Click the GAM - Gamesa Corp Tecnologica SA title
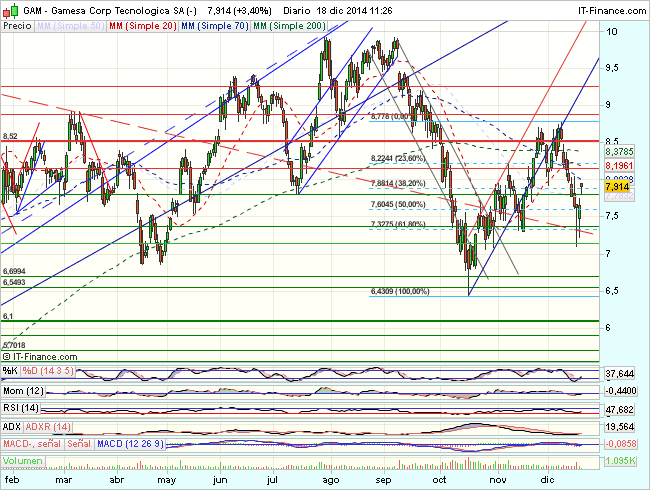This screenshot has width=650, height=490. tap(110, 11)
